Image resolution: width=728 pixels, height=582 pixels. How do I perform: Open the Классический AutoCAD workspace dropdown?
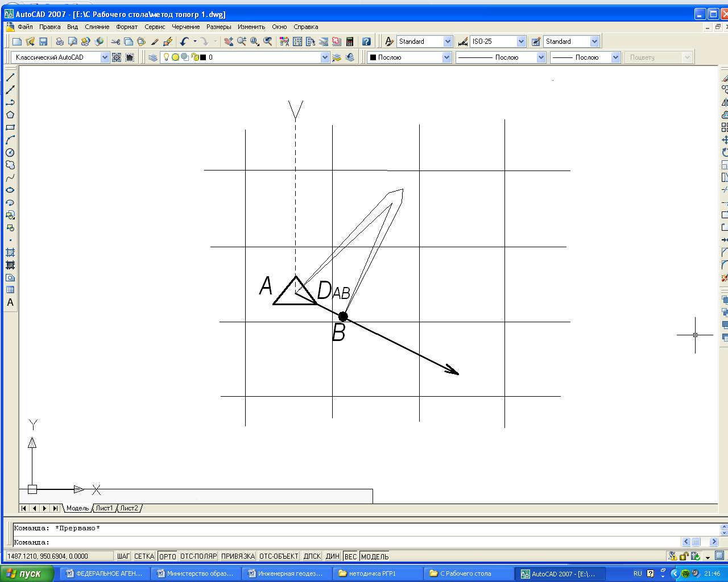[105, 57]
